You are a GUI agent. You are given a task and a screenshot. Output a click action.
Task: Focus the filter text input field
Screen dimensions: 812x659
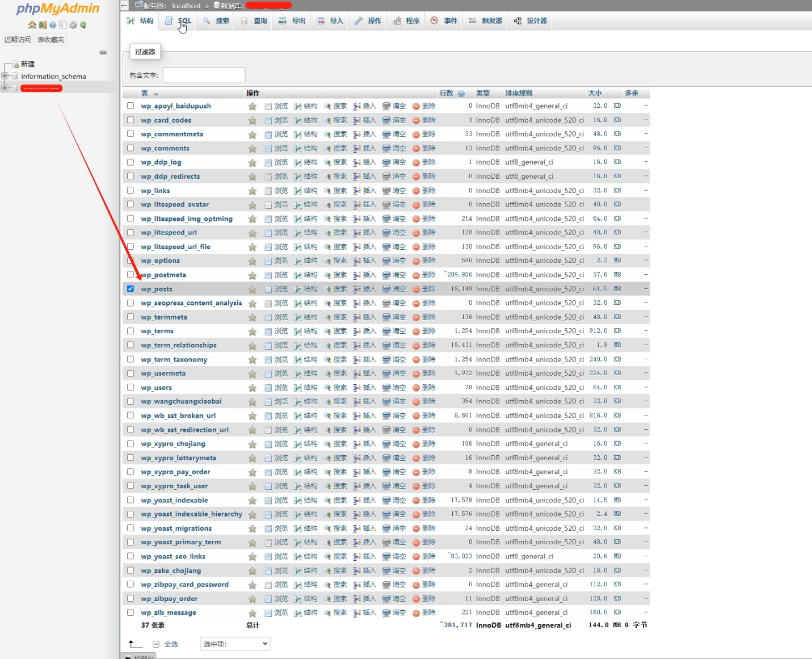(204, 75)
